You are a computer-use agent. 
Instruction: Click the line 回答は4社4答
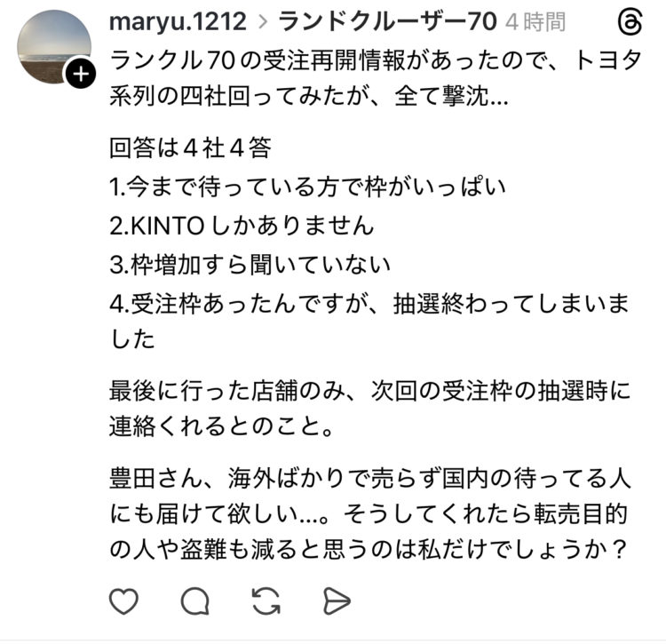[x=190, y=147]
